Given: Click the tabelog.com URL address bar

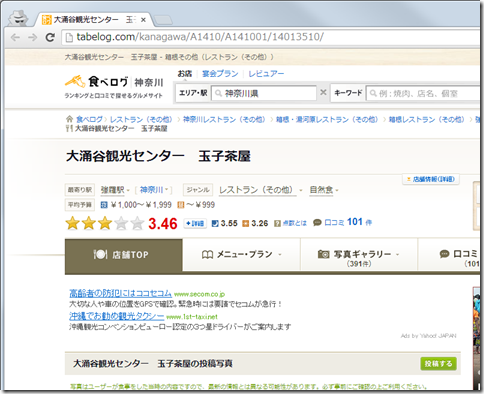Looking at the screenshot, I should (272, 37).
